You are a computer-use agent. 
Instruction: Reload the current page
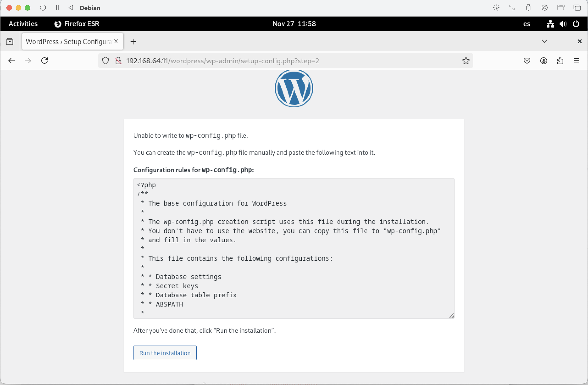(44, 61)
